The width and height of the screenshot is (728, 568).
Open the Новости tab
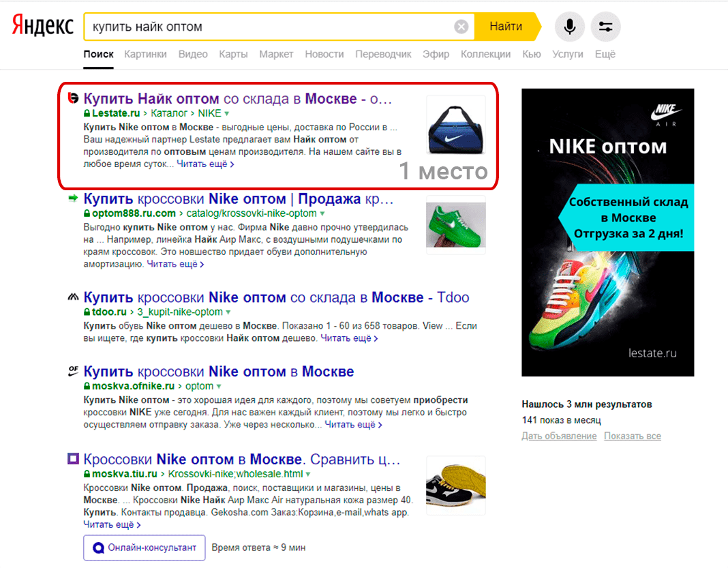click(324, 55)
